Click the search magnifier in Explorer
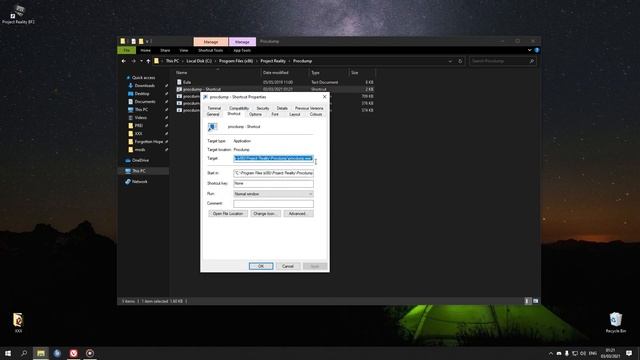 point(531,61)
